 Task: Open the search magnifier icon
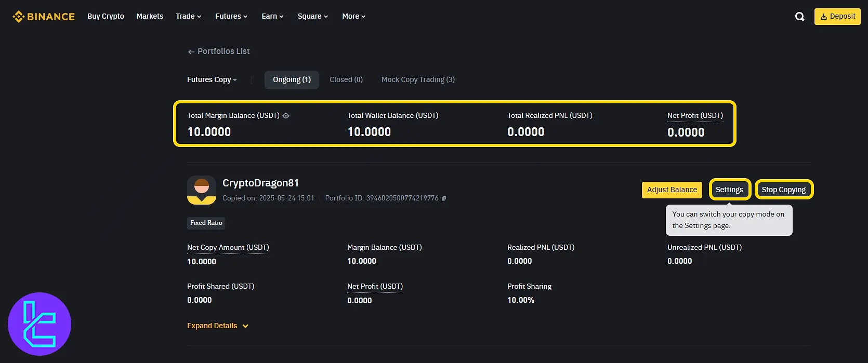tap(800, 17)
